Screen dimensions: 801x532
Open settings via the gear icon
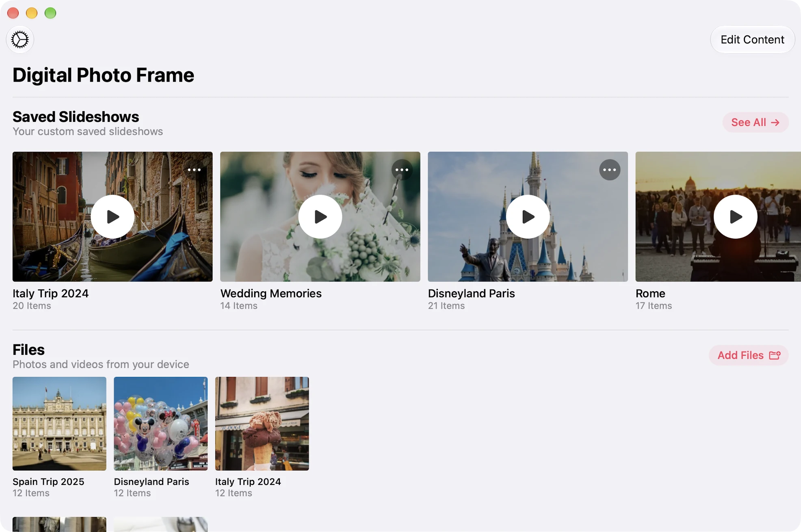pos(20,39)
